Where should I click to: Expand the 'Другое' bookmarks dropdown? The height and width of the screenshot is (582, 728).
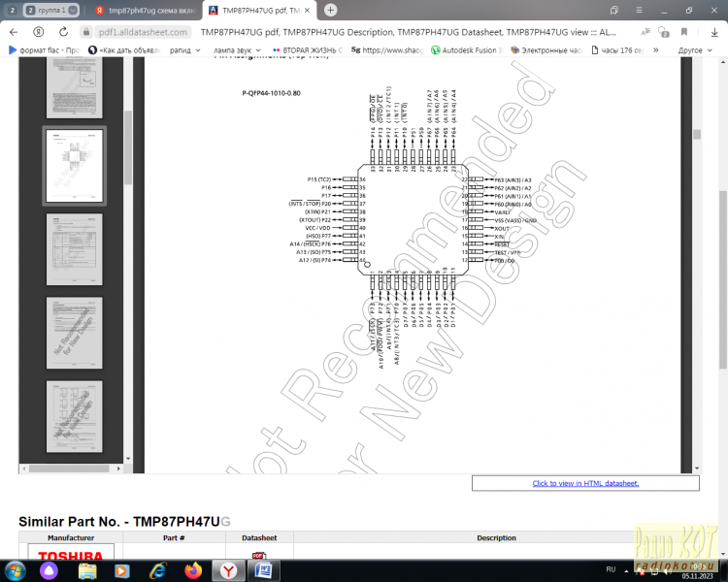tap(695, 50)
